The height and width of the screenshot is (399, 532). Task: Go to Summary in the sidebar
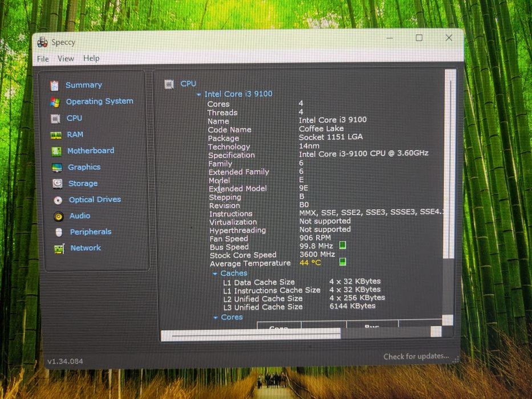coord(84,85)
